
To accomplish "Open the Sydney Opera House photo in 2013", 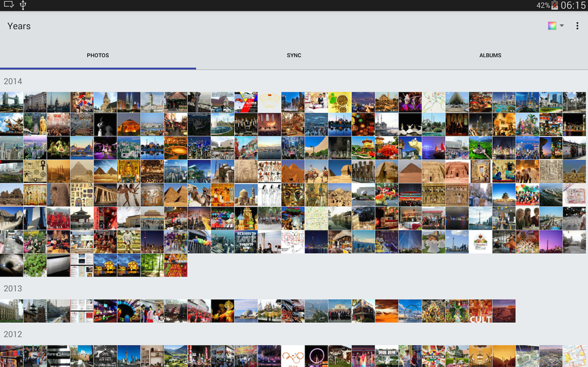I will click(246, 311).
